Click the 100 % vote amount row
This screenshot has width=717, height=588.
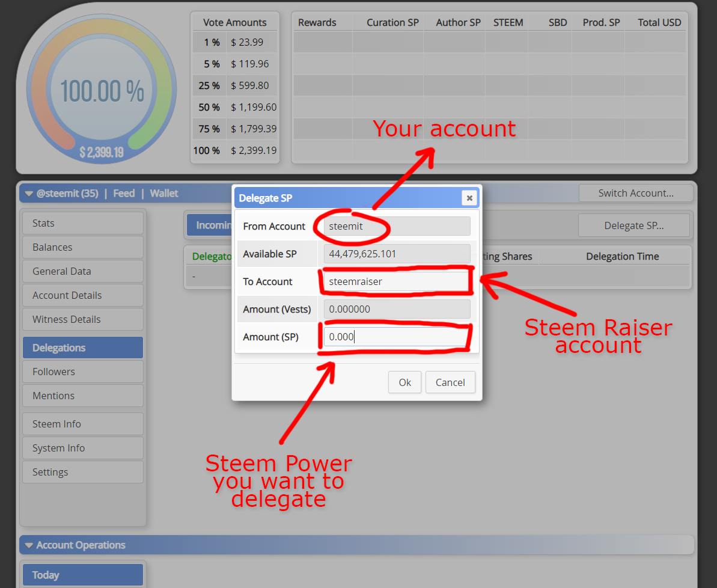[x=235, y=150]
